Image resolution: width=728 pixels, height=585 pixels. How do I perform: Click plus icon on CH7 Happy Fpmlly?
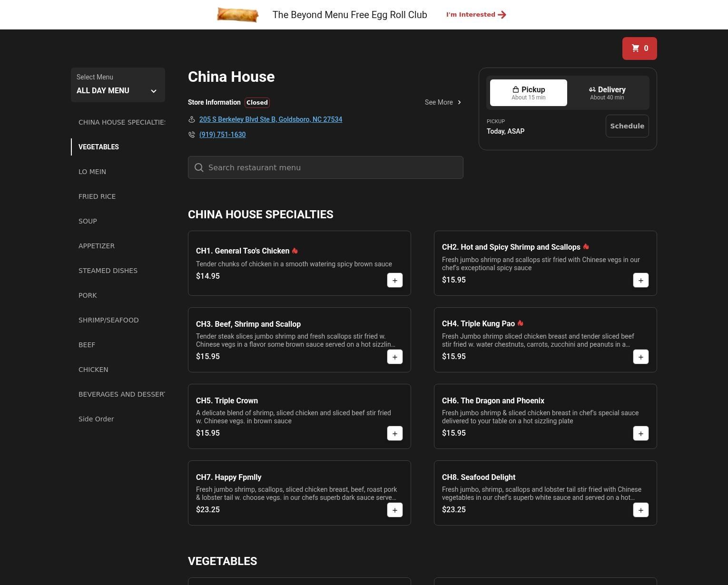click(x=394, y=510)
